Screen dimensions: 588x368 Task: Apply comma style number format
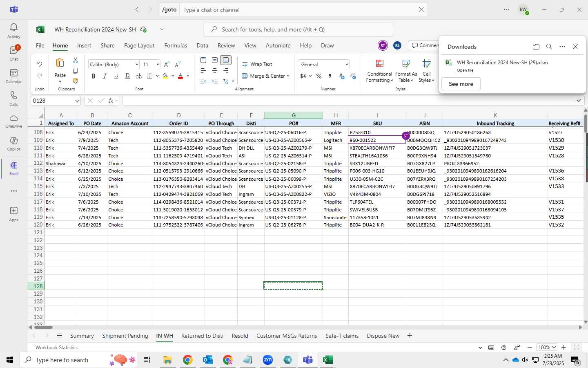pyautogui.click(x=330, y=76)
